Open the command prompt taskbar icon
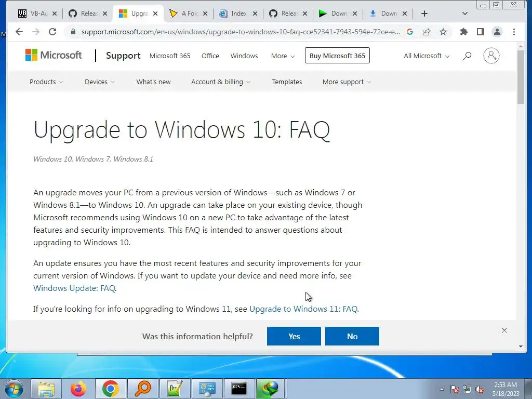The height and width of the screenshot is (399, 532). point(239,389)
